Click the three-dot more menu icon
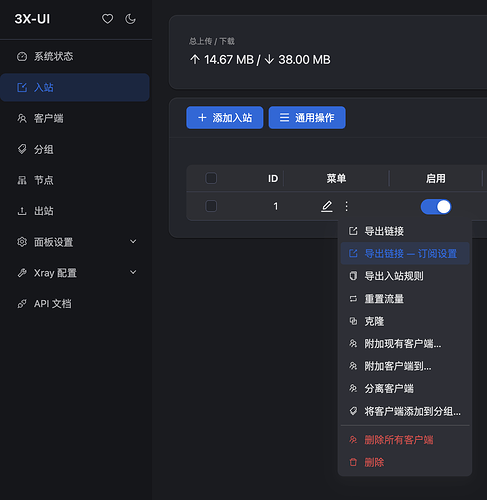Screen dimensions: 487x500 coord(346,206)
